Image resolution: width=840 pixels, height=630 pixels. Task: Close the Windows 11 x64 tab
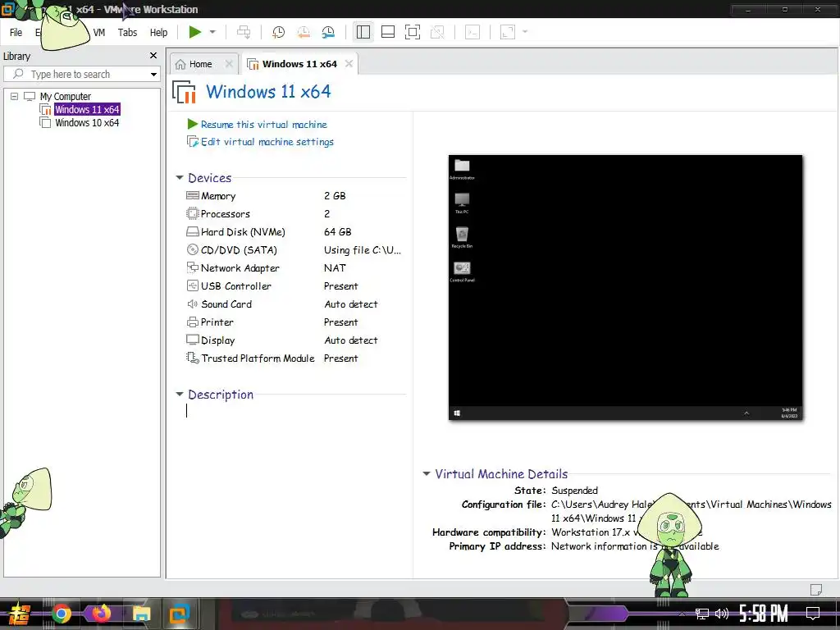[x=349, y=64]
